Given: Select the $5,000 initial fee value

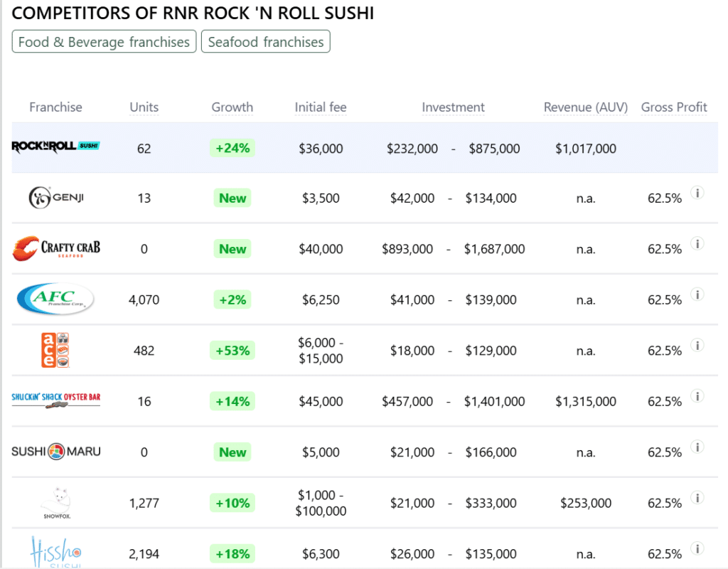Looking at the screenshot, I should (x=321, y=452).
